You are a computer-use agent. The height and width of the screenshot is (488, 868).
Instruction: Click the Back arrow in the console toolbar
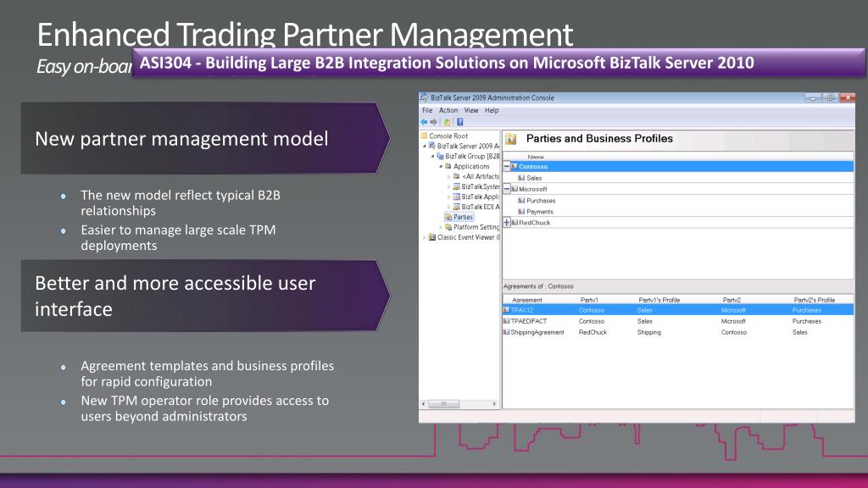[x=424, y=122]
